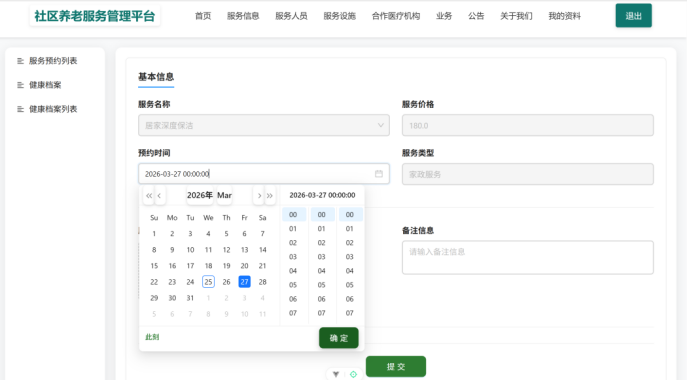Image resolution: width=687 pixels, height=380 pixels.
Task: Open the 业务 nav item
Action: click(x=444, y=16)
